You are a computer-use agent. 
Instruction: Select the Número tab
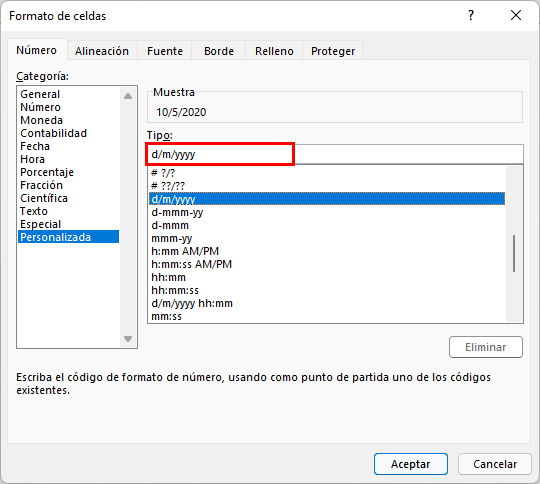coord(37,50)
